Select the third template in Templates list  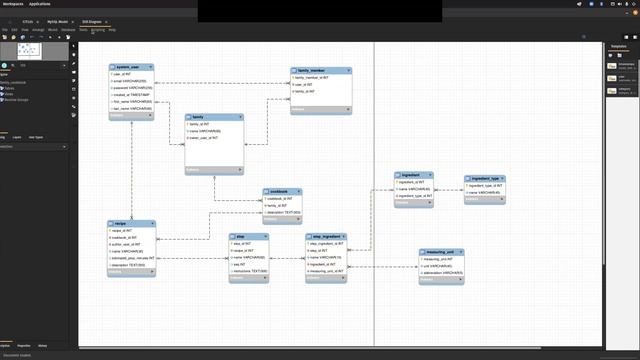click(621, 91)
